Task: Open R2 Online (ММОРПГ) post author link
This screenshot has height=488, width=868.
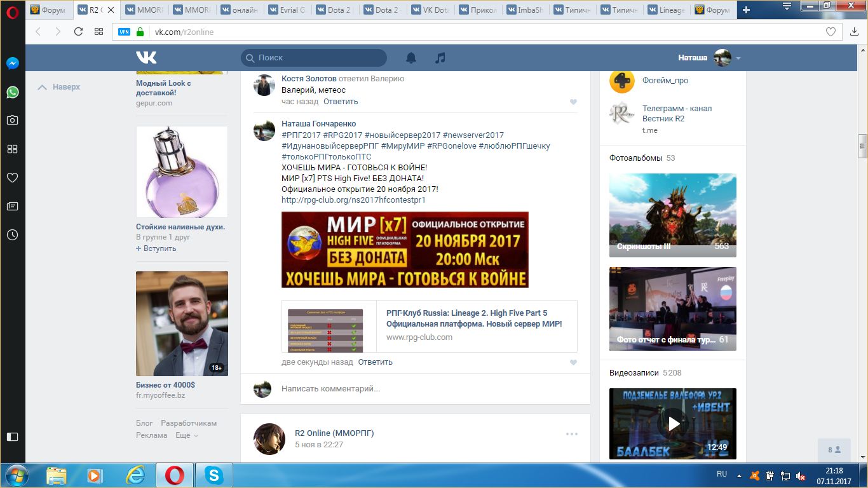Action: pyautogui.click(x=334, y=433)
